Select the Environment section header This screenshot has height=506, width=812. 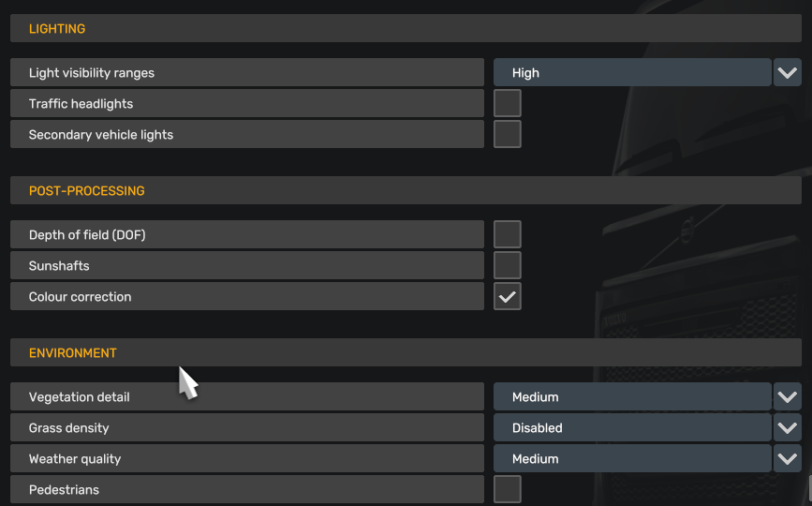[406, 352]
